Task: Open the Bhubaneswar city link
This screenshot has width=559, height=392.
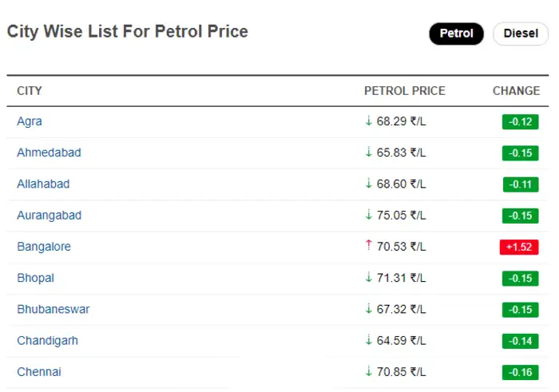Action: tap(53, 310)
